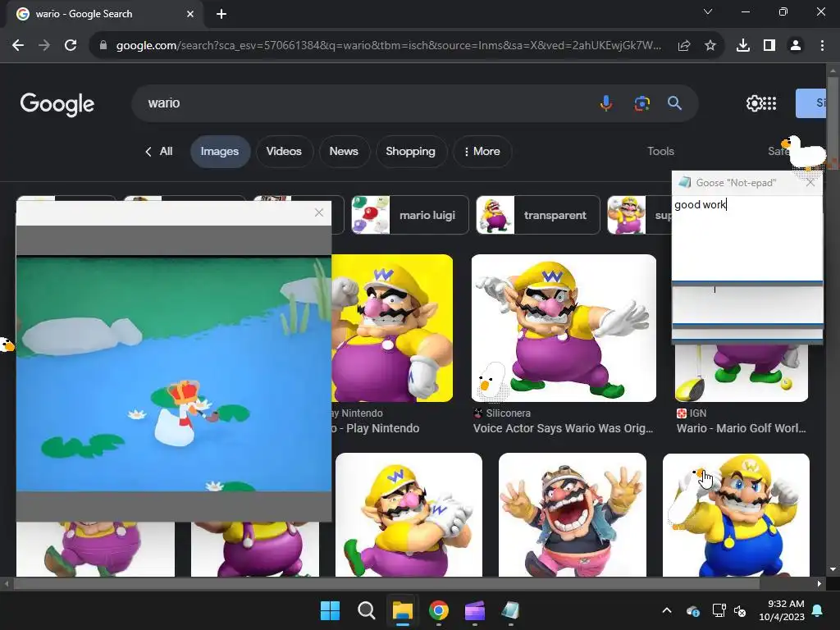Share this page via the address bar share icon
The image size is (840, 630).
pos(683,46)
